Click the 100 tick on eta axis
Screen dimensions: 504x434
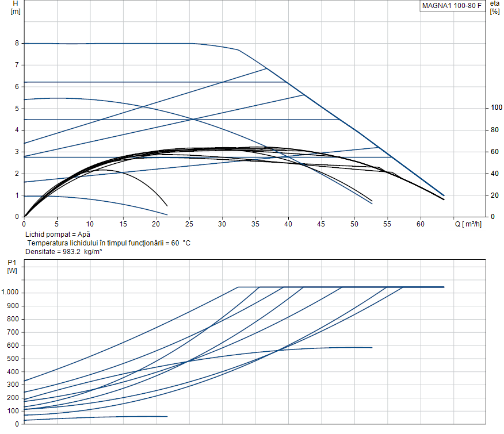(496, 108)
